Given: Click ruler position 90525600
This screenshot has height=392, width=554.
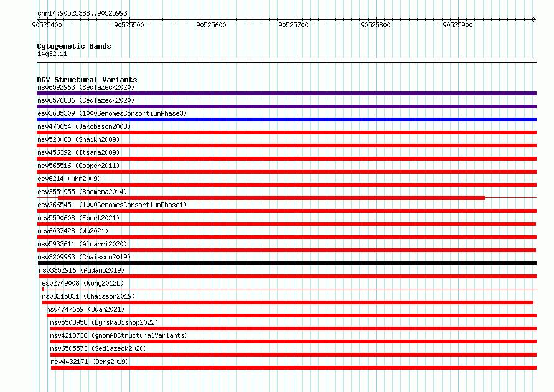Looking at the screenshot, I should click(211, 25).
